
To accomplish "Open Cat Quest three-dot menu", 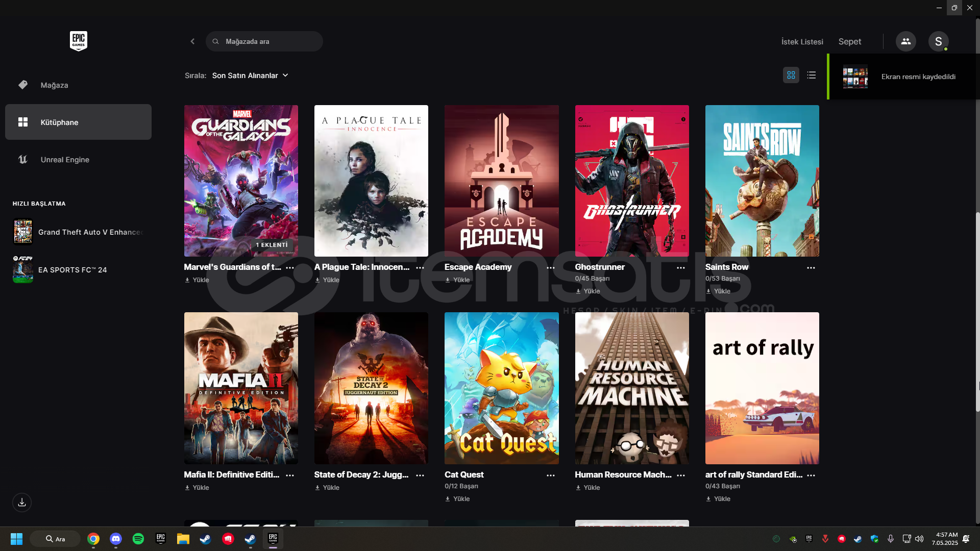I will pyautogui.click(x=550, y=475).
